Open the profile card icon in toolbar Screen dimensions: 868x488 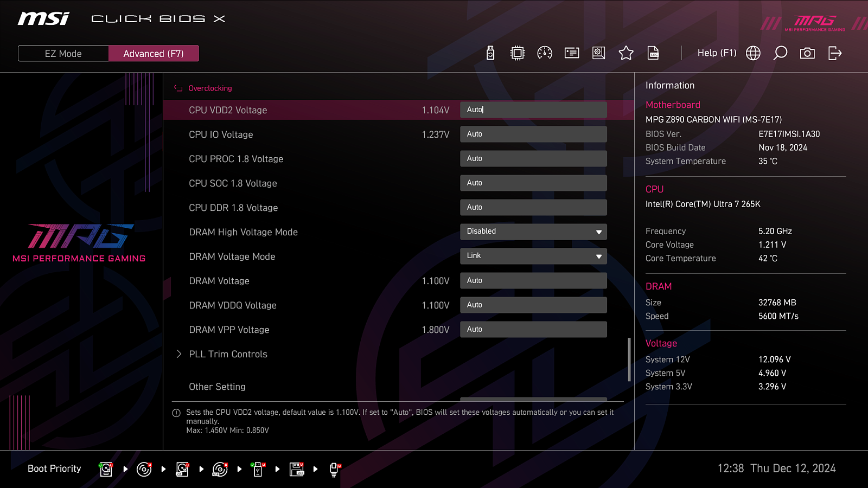click(x=572, y=53)
